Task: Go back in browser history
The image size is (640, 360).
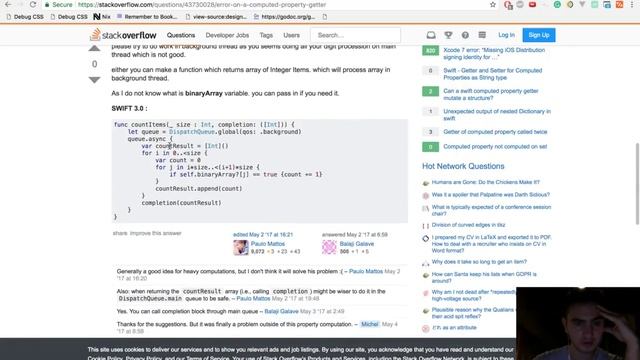Action: click(8, 5)
